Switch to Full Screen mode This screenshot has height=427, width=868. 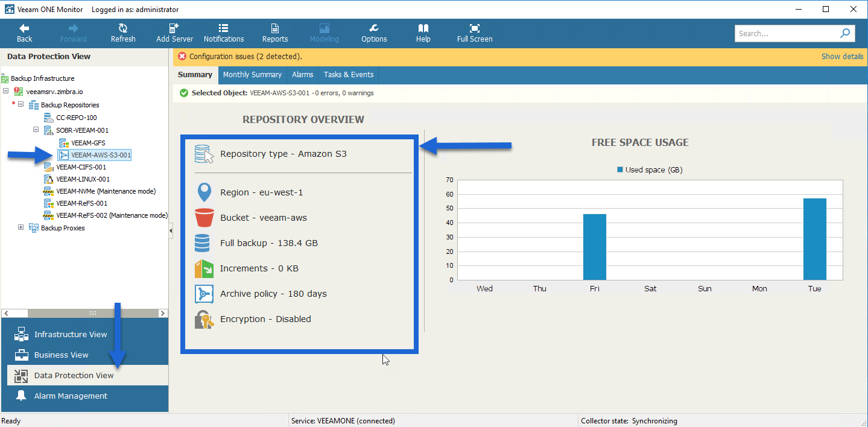click(475, 28)
